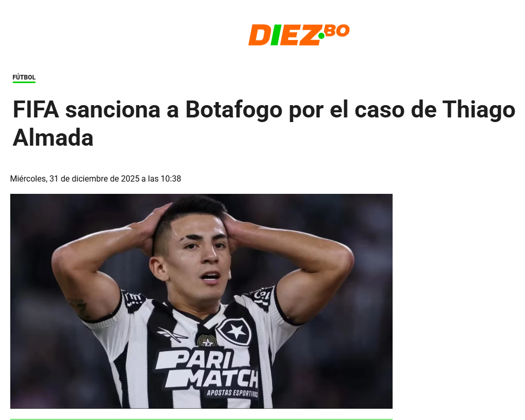Open the FÚTBOL category tag
Image resolution: width=525 pixels, height=420 pixels.
24,77
